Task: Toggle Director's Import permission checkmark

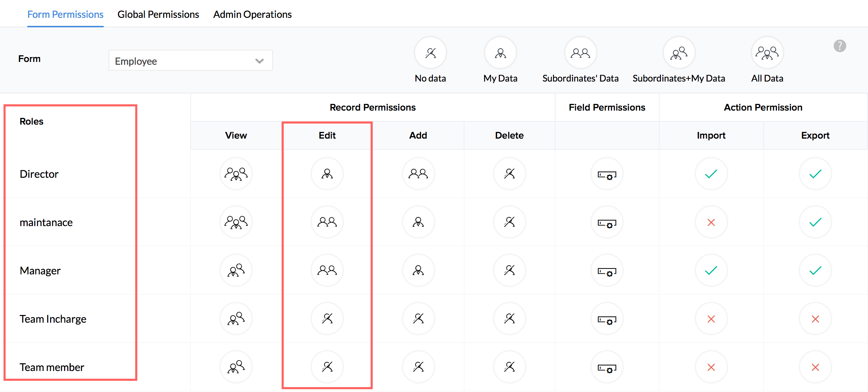Action: (x=711, y=174)
